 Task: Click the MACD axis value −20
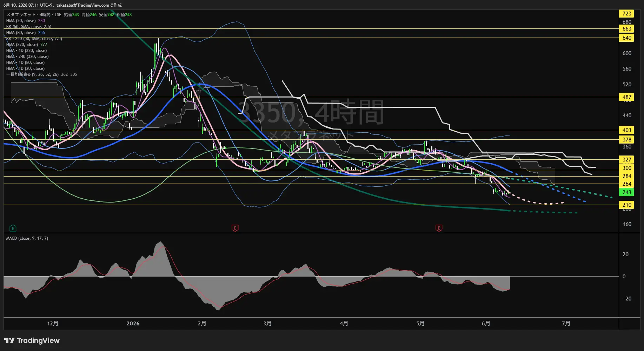click(627, 299)
